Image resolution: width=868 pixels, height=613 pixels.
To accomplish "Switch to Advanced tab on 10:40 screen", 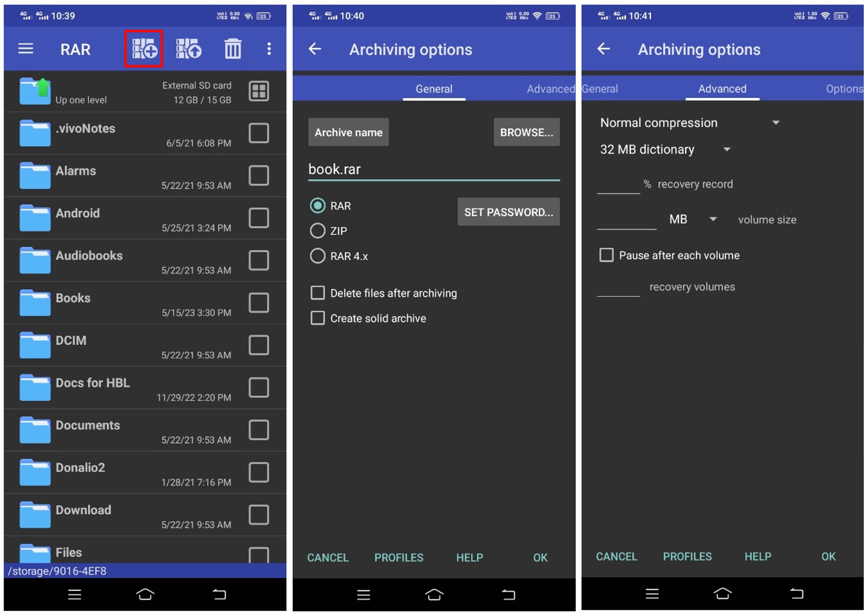I will coord(551,89).
